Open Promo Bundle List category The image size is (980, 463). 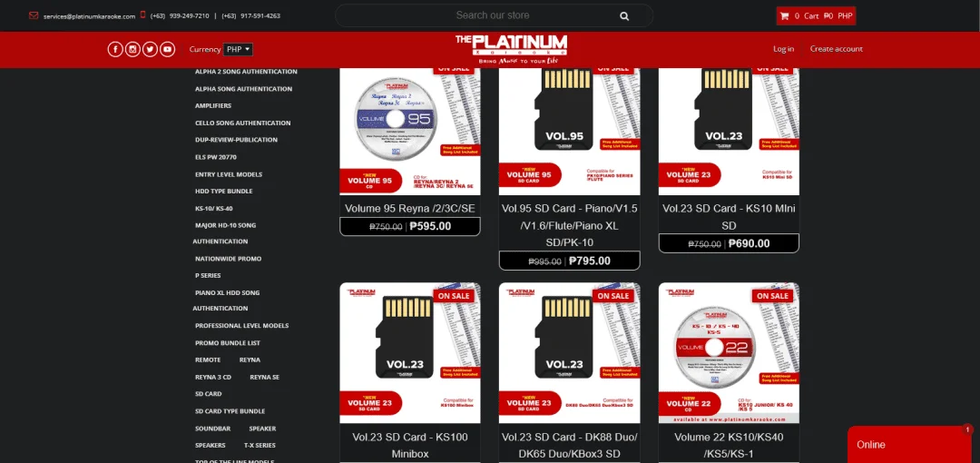click(228, 343)
